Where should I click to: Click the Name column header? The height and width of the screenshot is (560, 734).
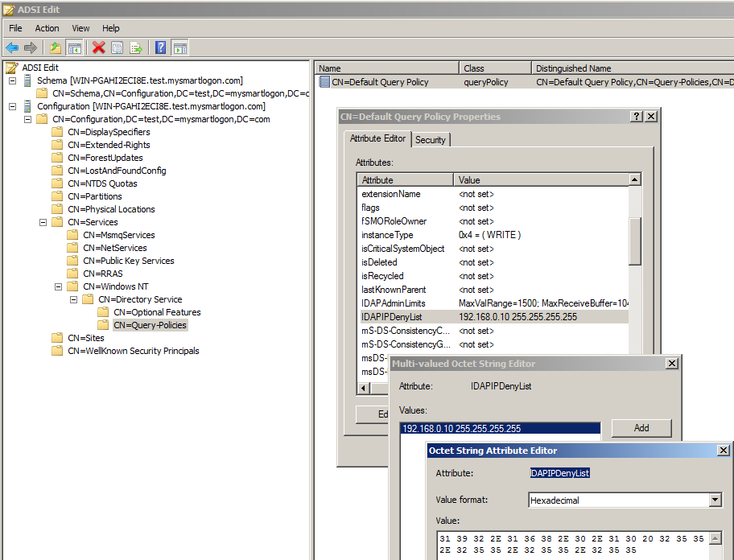pos(387,68)
